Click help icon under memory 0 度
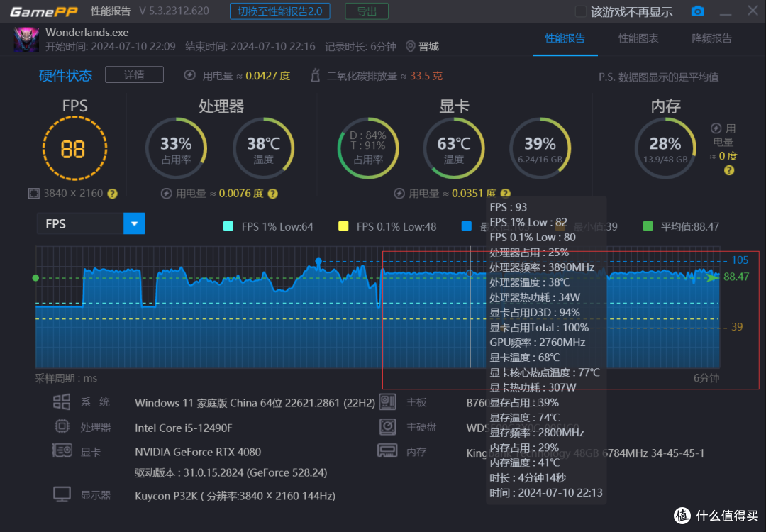Screen dimensions: 766x532 [x=729, y=170]
